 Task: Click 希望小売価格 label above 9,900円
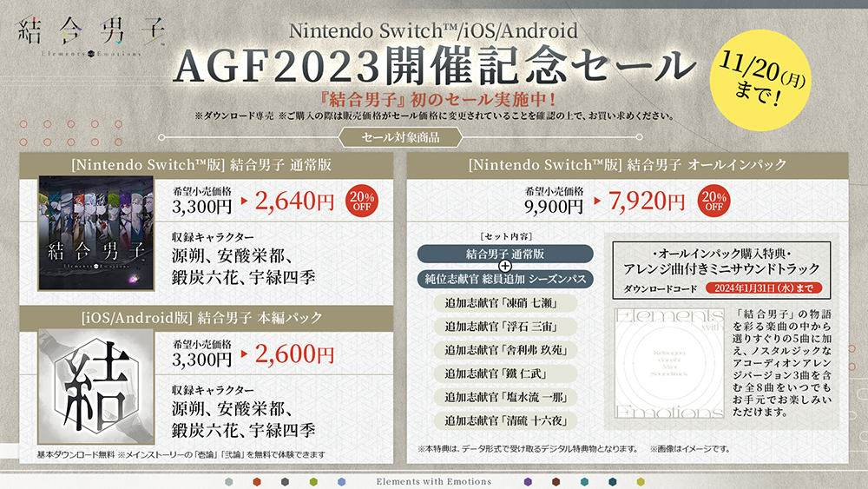tap(554, 191)
